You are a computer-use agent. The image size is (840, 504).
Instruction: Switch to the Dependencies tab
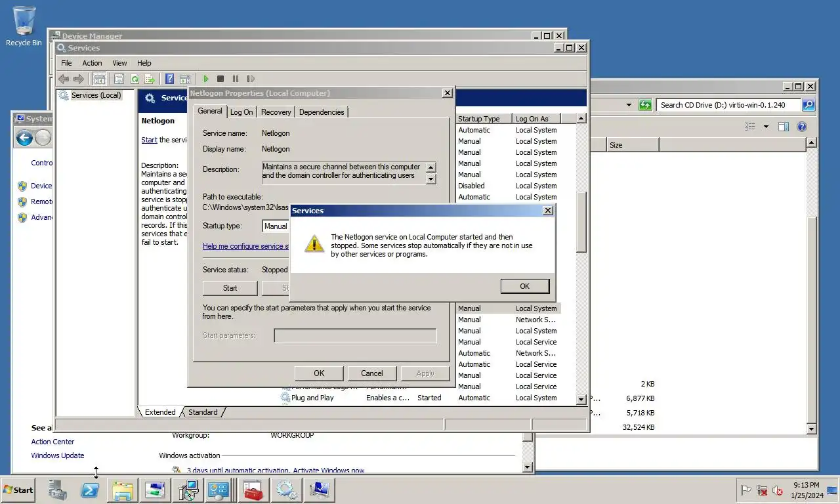pos(322,112)
